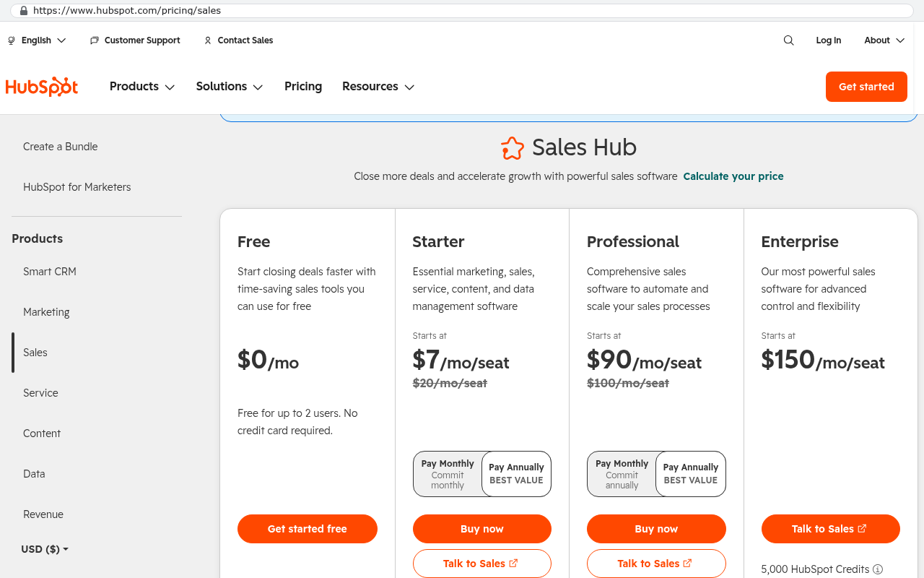Click the Log in link
The image size is (924, 578).
829,40
